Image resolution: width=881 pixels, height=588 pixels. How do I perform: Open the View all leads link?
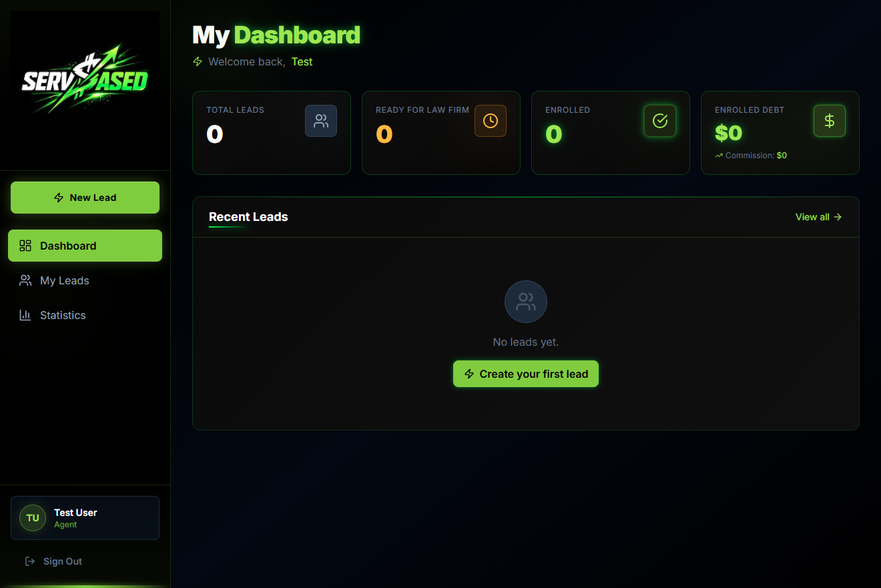818,217
